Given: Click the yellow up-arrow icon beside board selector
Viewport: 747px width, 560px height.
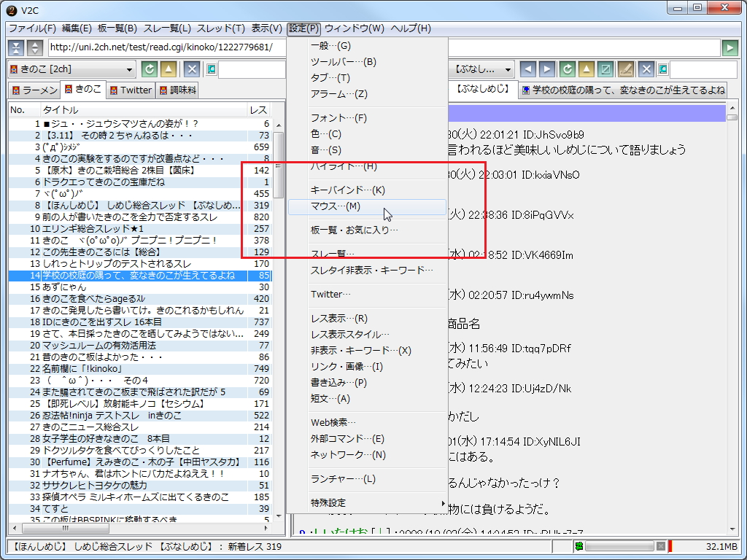Looking at the screenshot, I should [x=169, y=69].
